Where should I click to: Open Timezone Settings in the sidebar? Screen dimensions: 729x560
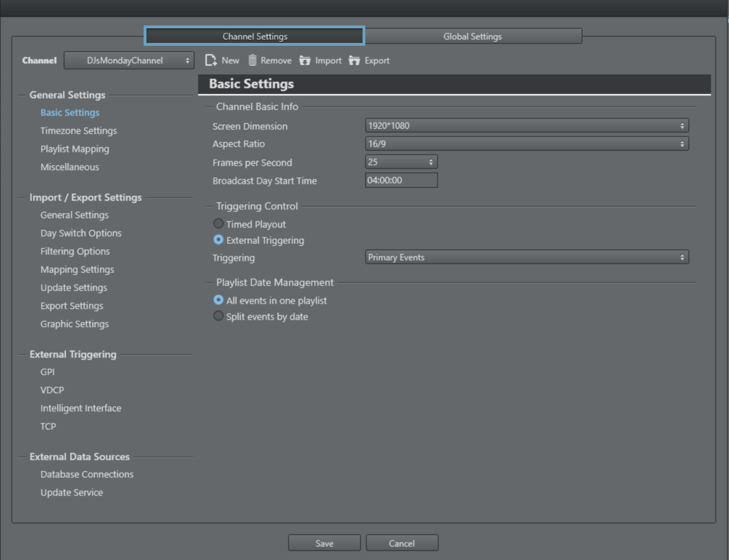(79, 131)
